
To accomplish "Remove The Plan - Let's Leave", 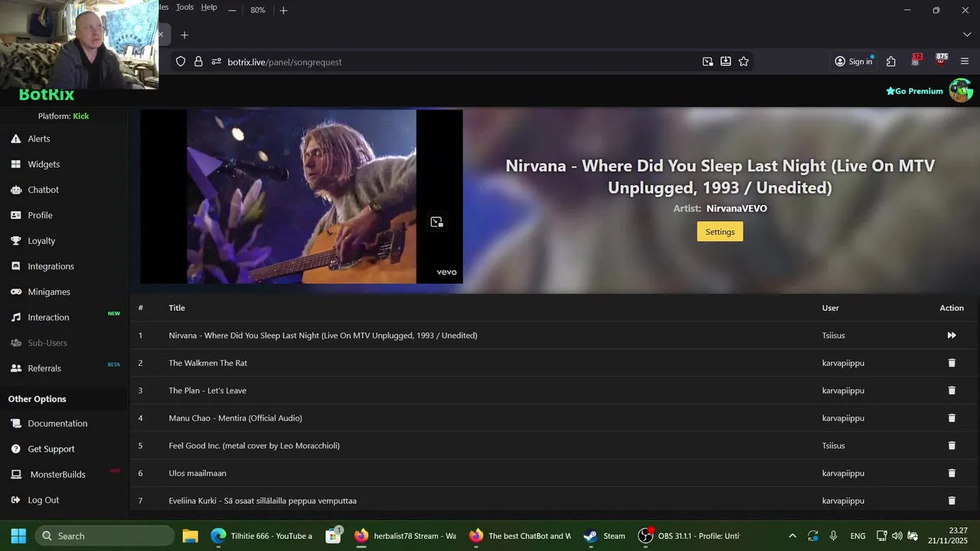I will coord(952,390).
